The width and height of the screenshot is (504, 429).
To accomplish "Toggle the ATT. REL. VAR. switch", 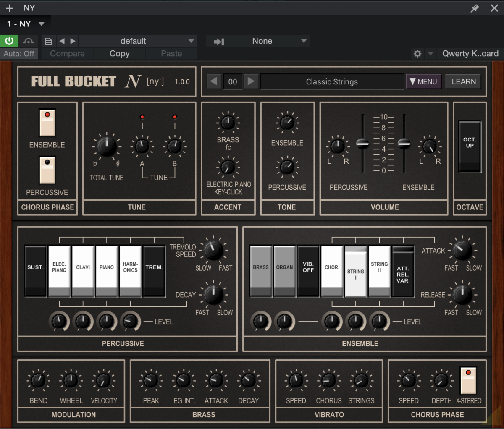I will pyautogui.click(x=403, y=271).
